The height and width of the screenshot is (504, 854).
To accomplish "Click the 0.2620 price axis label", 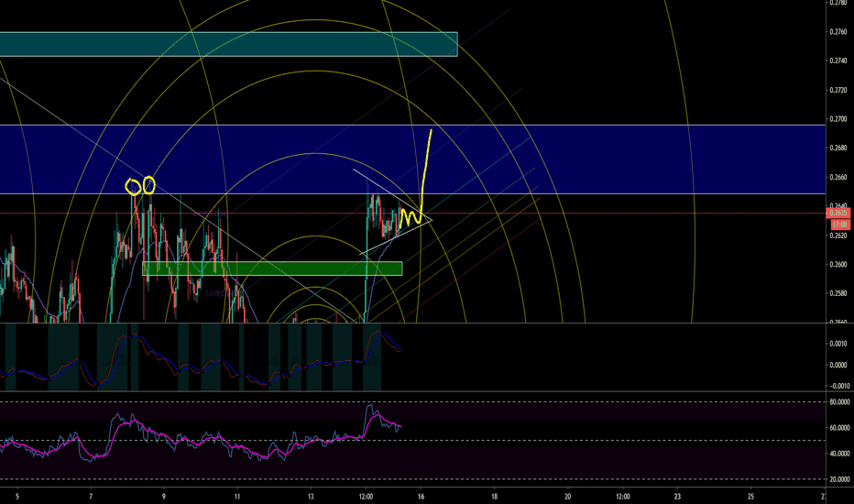I will 838,236.
